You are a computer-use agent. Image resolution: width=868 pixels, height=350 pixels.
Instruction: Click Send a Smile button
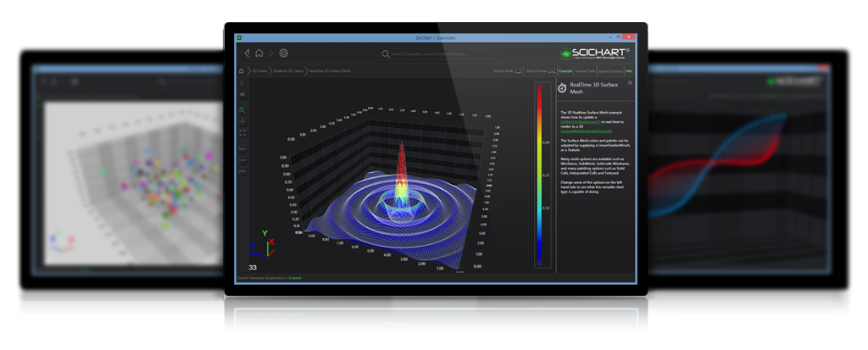pyautogui.click(x=508, y=71)
